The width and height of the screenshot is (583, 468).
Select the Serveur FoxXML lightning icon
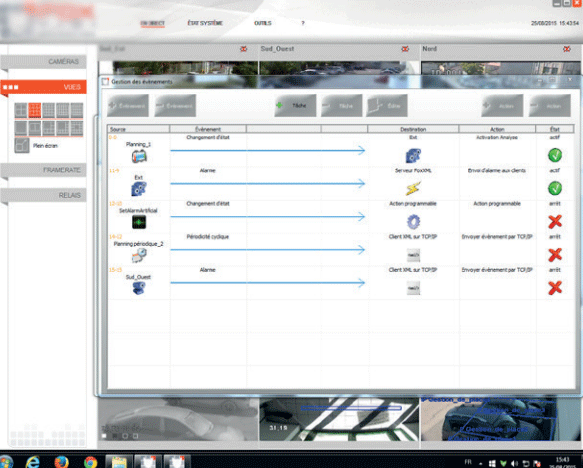[x=413, y=188]
